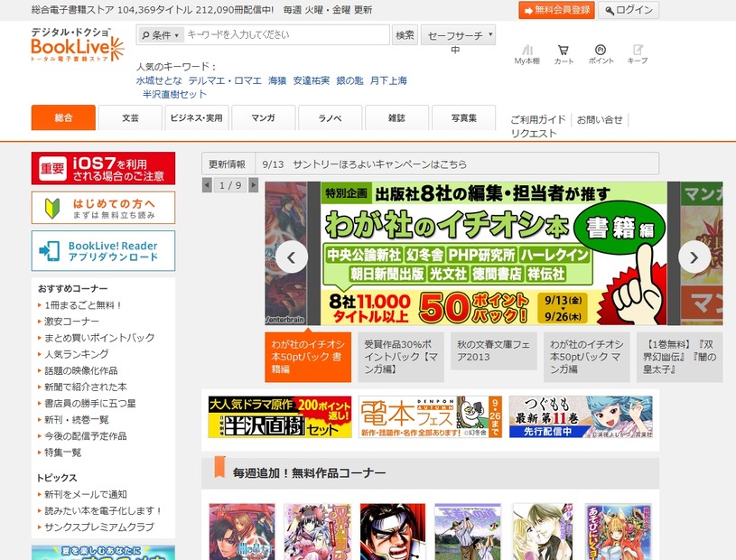Viewport: 736px width, 560px height.
Task: Go to next slide with right carousel arrow
Action: click(694, 257)
